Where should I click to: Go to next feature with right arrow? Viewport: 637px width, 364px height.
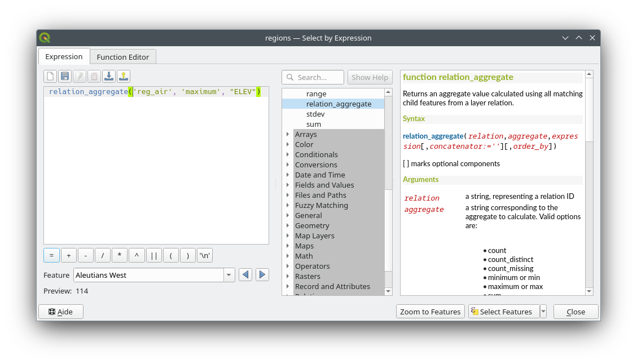tap(262, 275)
